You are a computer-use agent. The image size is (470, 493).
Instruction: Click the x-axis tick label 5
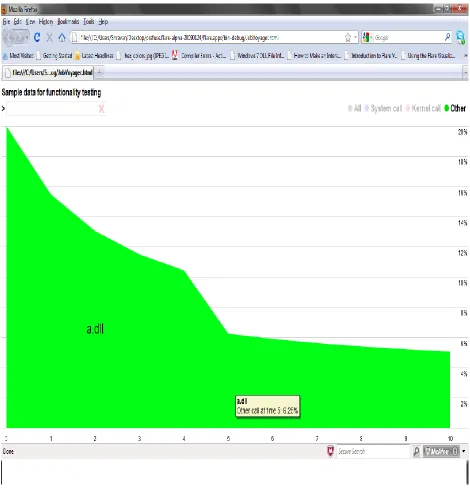click(x=228, y=438)
